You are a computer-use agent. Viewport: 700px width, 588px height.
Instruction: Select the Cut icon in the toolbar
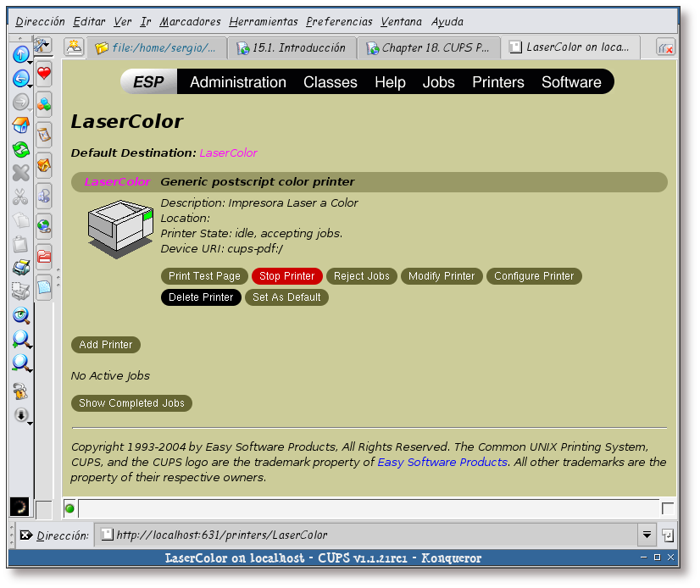[x=21, y=197]
